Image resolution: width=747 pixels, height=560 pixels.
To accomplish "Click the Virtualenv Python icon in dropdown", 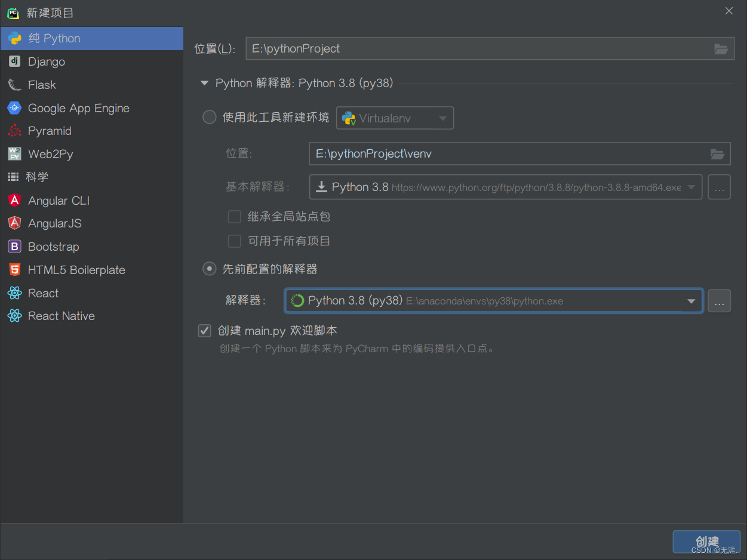I will coord(349,118).
